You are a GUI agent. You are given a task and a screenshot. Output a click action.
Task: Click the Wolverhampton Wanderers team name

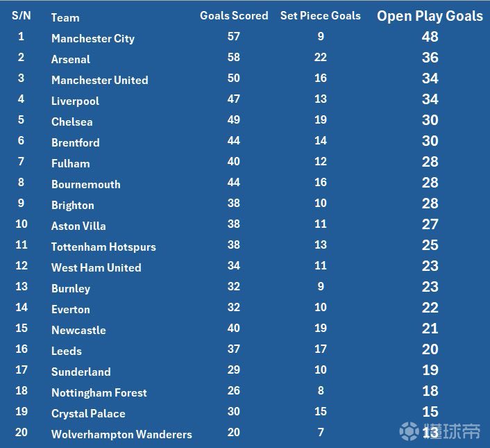point(121,434)
